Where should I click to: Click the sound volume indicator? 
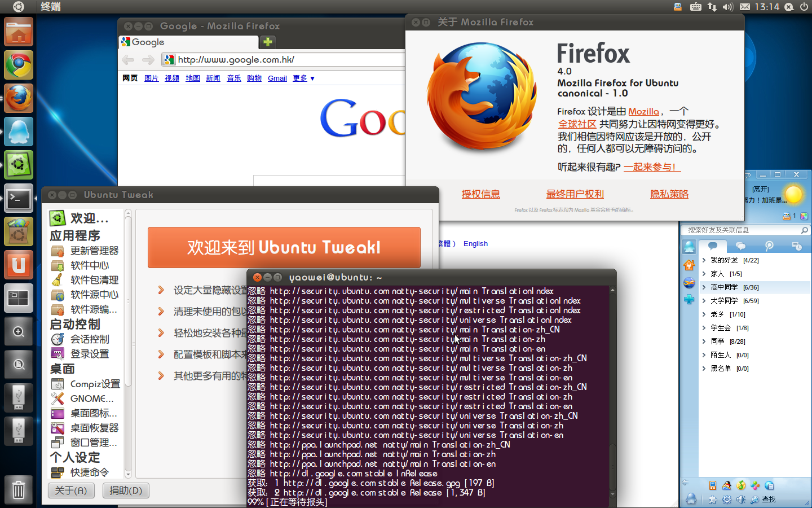click(728, 7)
